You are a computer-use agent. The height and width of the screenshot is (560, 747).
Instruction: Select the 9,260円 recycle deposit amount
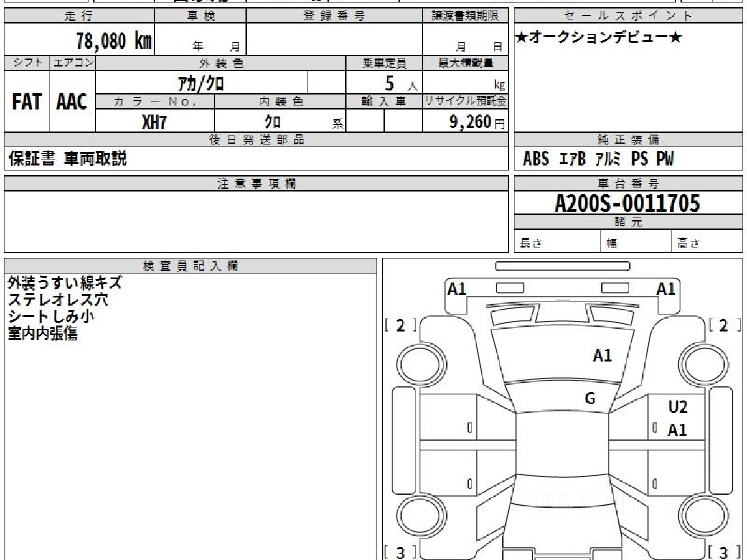[x=477, y=122]
